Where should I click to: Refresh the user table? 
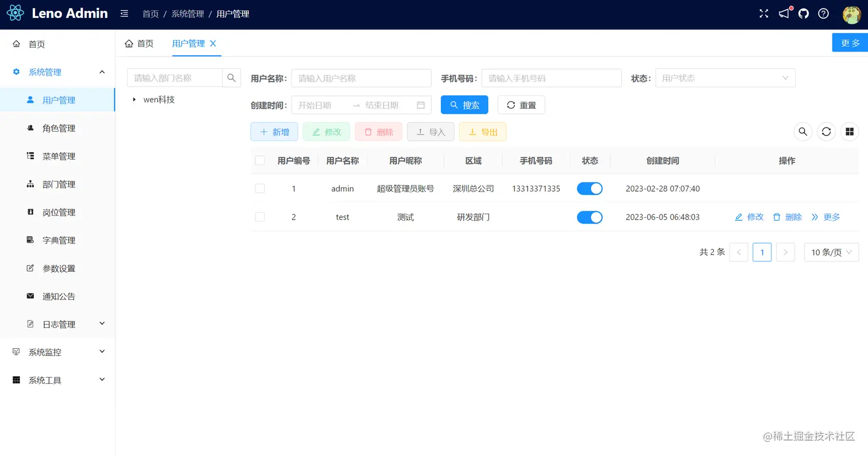(x=826, y=132)
